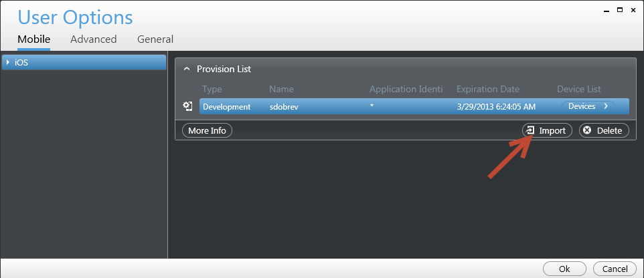Screen dimensions: 644x278
Task: Click the Import provision button
Action: 547,130
